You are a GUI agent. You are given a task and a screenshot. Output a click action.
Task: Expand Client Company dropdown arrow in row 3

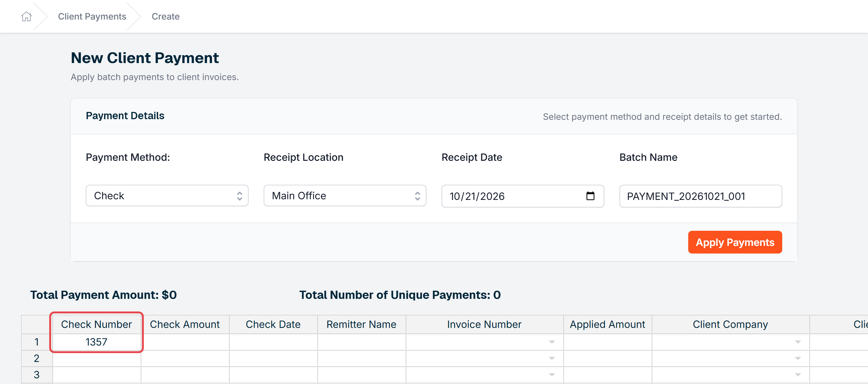pyautogui.click(x=798, y=375)
